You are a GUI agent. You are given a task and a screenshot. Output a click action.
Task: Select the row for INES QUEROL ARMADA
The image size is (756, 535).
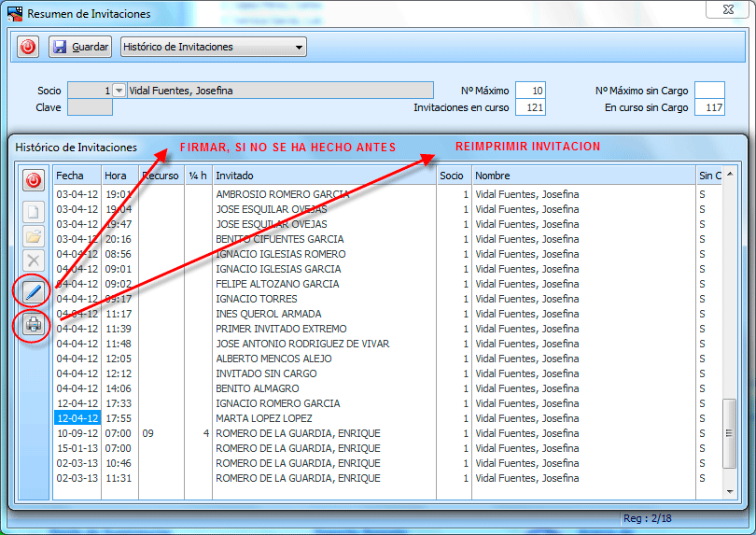(x=269, y=314)
